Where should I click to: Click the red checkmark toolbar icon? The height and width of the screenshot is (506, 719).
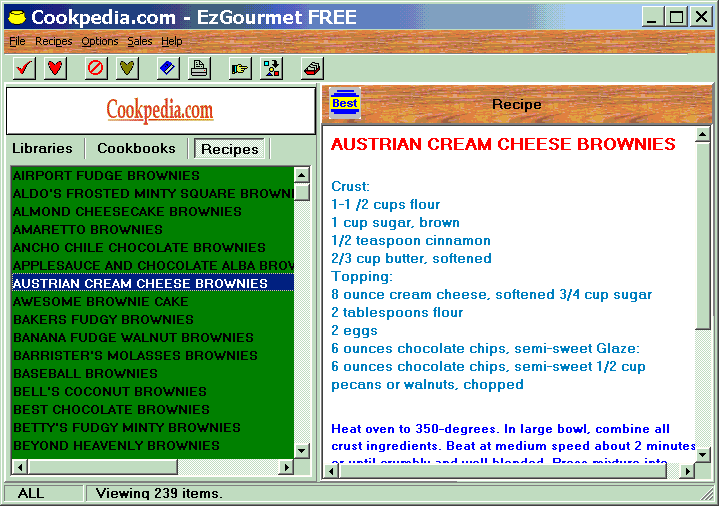click(x=24, y=68)
